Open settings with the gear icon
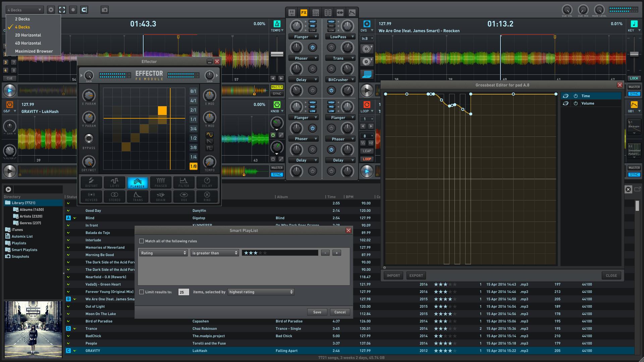This screenshot has height=362, width=644. tap(51, 10)
